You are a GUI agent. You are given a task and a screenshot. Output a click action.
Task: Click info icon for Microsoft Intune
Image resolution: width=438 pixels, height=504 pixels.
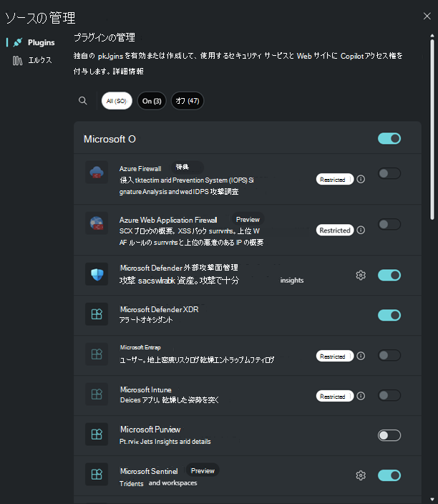point(361,396)
